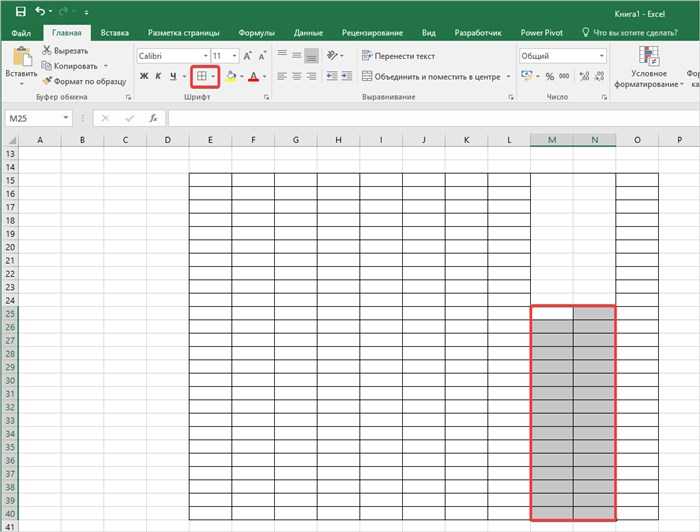The height and width of the screenshot is (532, 700).
Task: Click the Align Left icon
Action: point(282,76)
